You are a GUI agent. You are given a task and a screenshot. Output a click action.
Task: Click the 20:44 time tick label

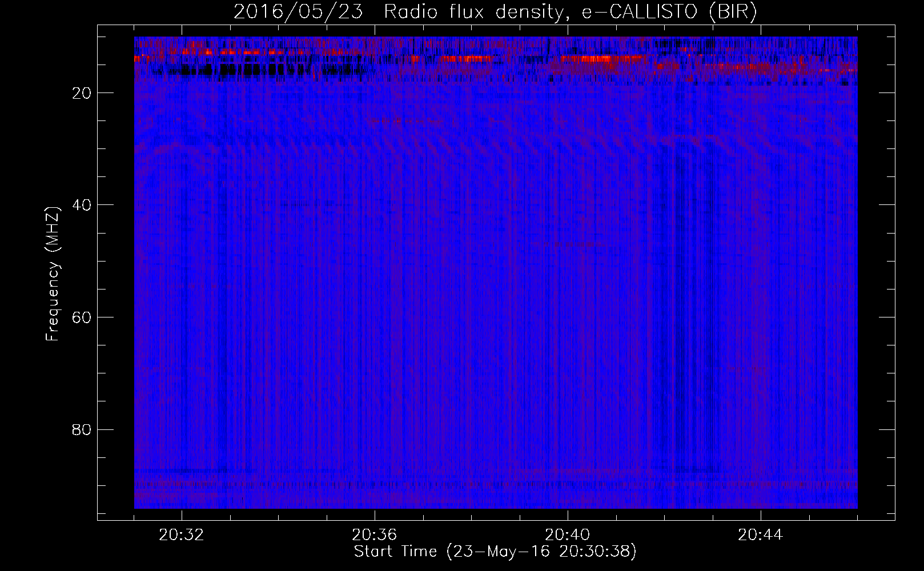[761, 535]
